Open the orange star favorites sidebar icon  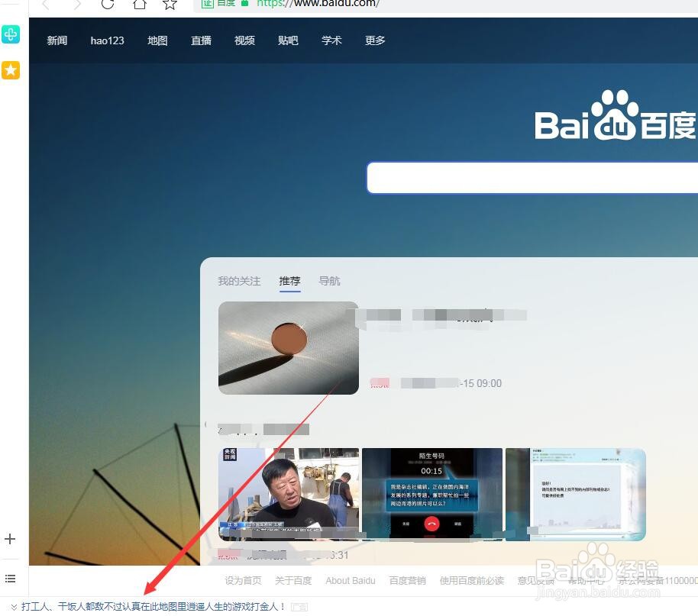[x=11, y=70]
